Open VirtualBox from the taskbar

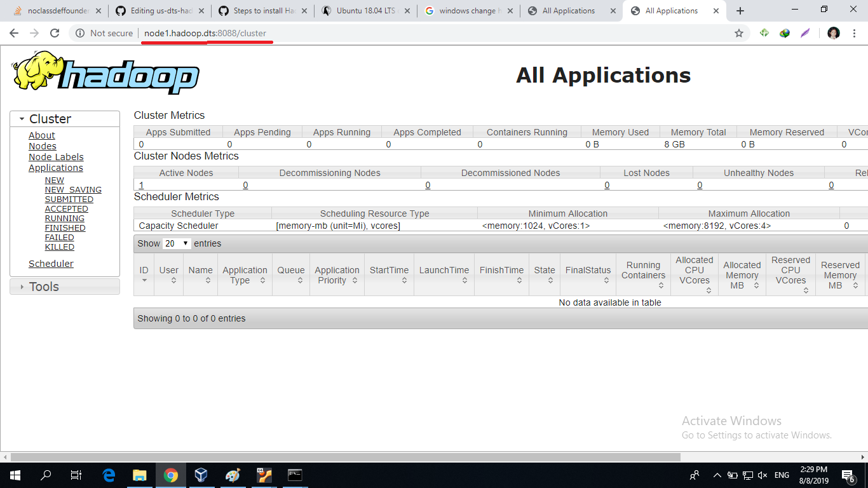(x=201, y=475)
